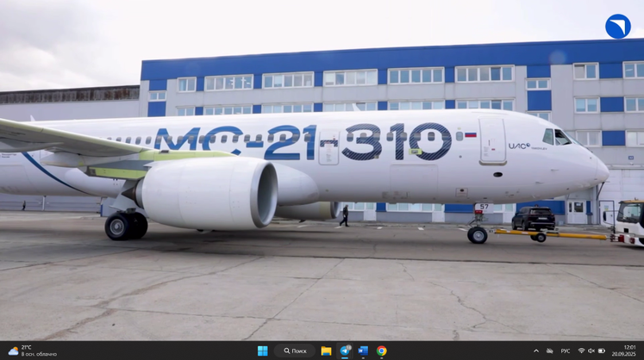
Task: Switch the РУС keyboard language
Action: tap(566, 351)
